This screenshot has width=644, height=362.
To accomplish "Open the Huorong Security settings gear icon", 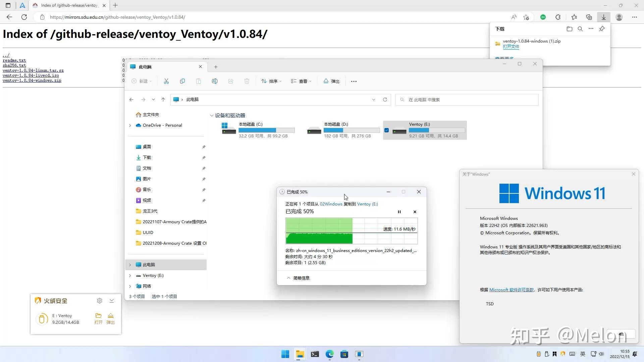I will pyautogui.click(x=99, y=301).
